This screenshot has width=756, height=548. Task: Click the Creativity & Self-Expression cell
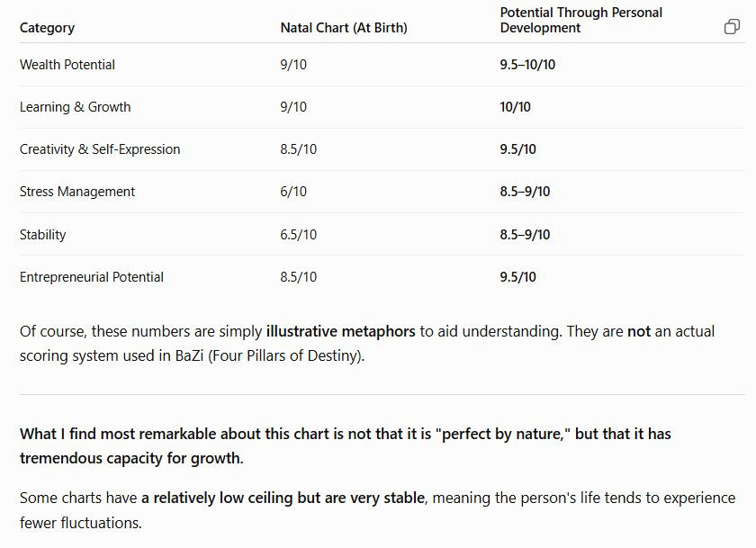(100, 149)
